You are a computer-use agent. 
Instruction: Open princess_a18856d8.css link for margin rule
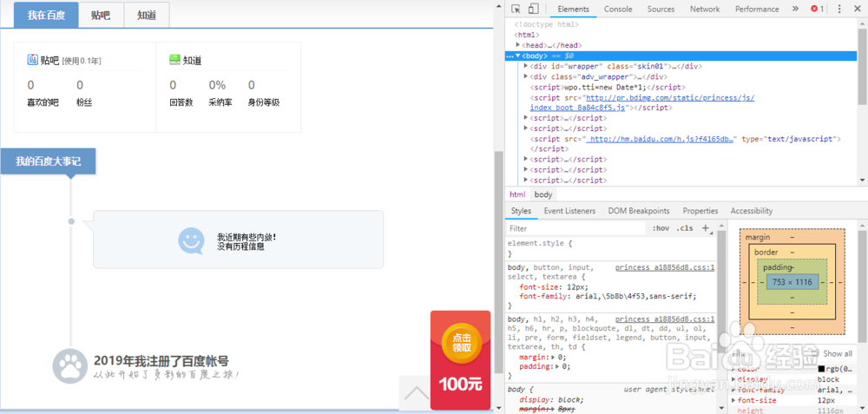(665, 319)
